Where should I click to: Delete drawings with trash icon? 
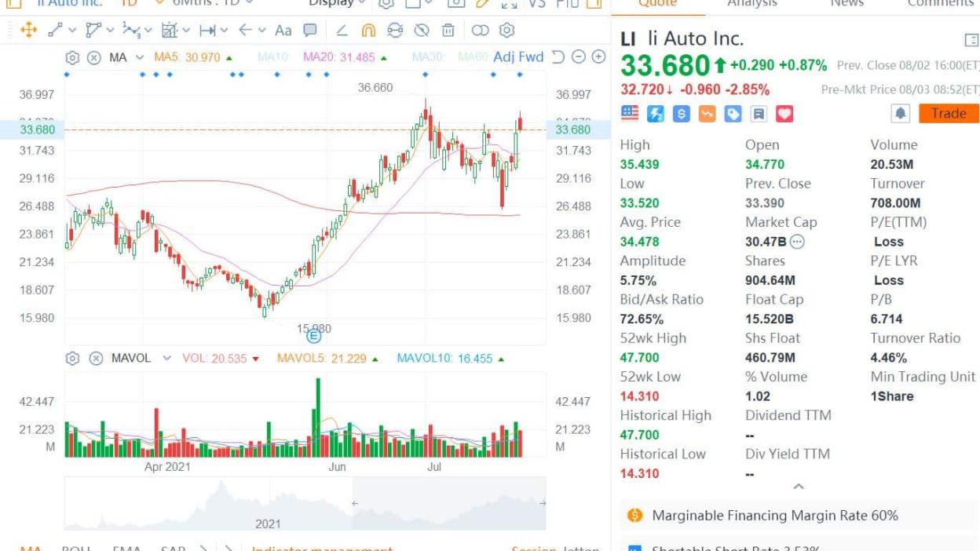(x=448, y=31)
